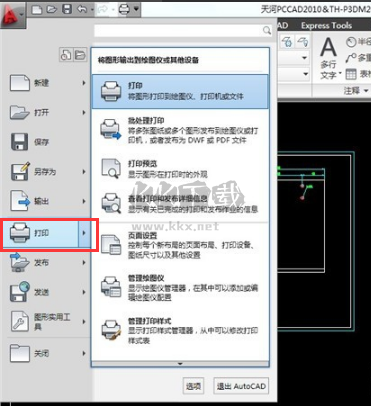Screen dimensions: 371x406
Task: Choose 管理绘图仪 plotter manager option
Action: point(180,288)
